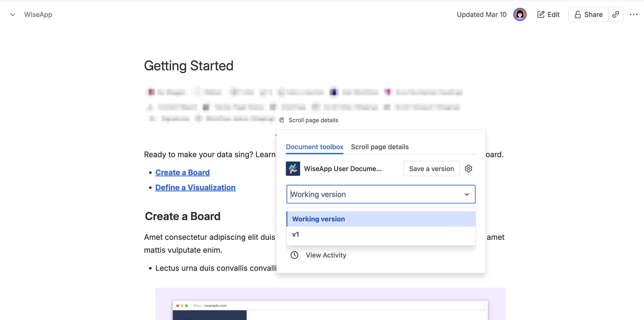Click the View Activity clock icon
The width and height of the screenshot is (644, 320).
(x=294, y=255)
